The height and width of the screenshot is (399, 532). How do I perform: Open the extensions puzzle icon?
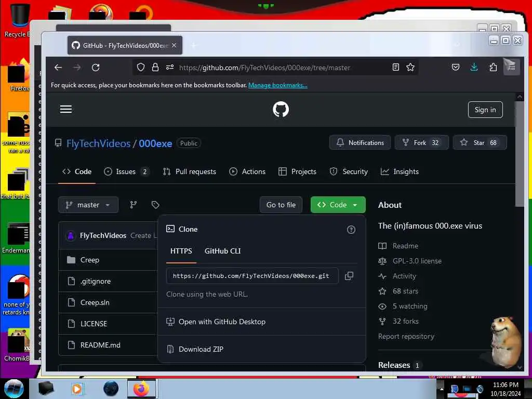[x=493, y=67]
